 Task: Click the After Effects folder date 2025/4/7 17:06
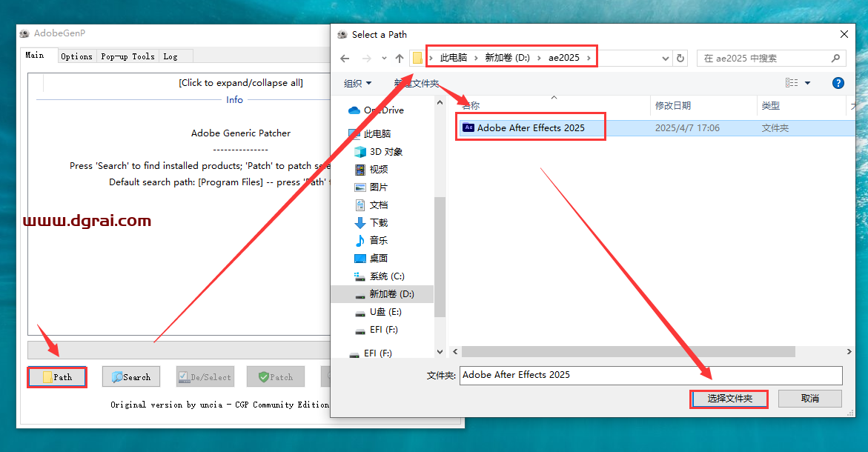(x=687, y=127)
